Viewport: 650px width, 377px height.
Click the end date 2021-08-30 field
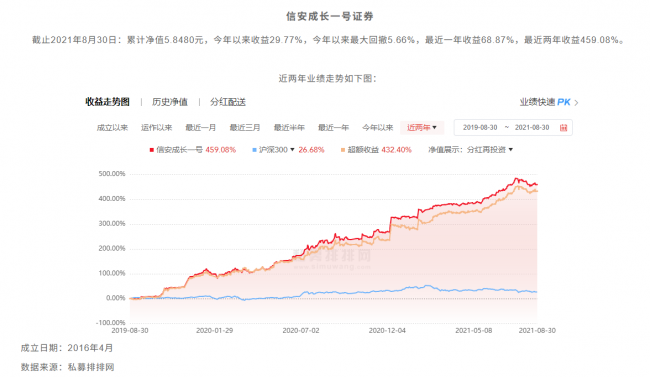point(532,128)
